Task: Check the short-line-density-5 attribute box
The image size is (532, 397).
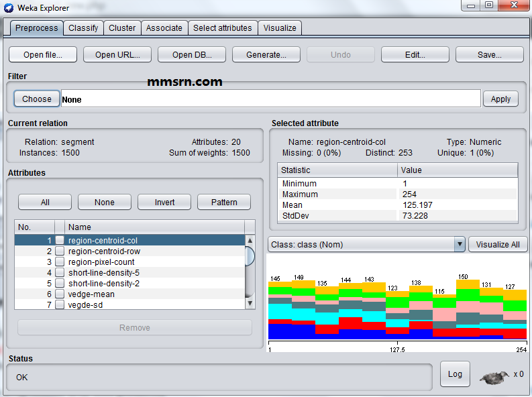Action: pos(60,272)
